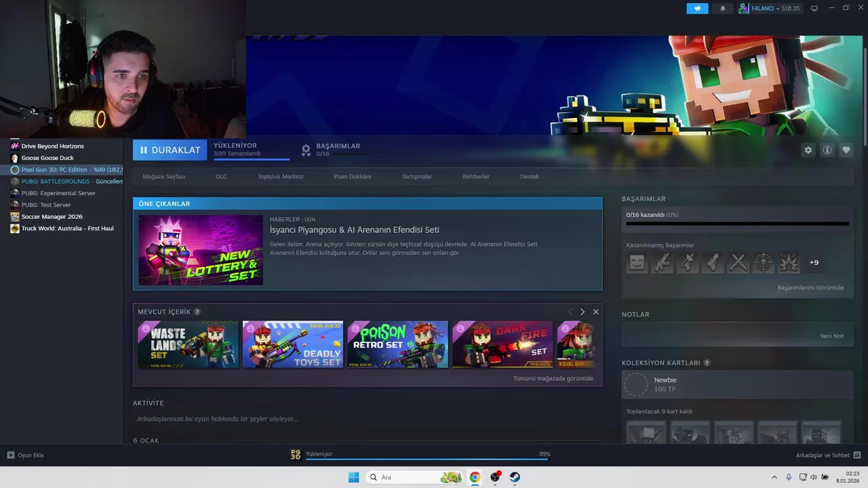Select Drive Beyond Horizons in library
The height and width of the screenshot is (488, 868).
pyautogui.click(x=62, y=146)
